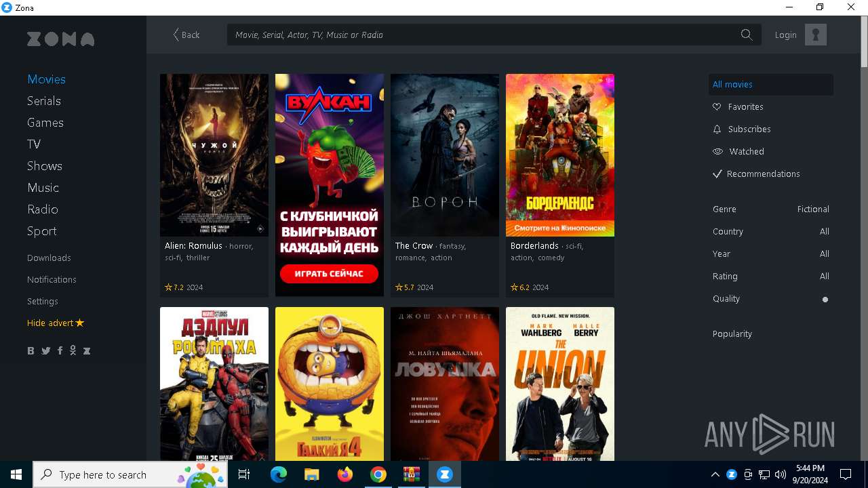Open the Despicable Me 4 minion poster
The height and width of the screenshot is (488, 868).
pyautogui.click(x=330, y=384)
